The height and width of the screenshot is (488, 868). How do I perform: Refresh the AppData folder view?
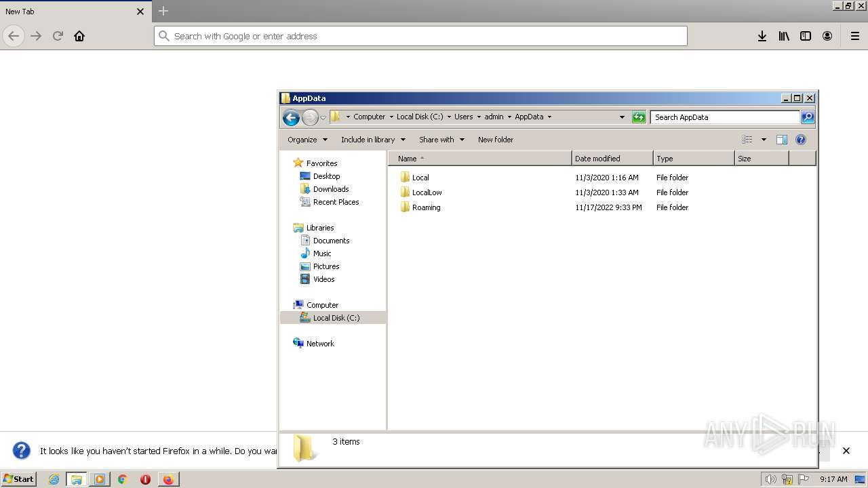638,117
